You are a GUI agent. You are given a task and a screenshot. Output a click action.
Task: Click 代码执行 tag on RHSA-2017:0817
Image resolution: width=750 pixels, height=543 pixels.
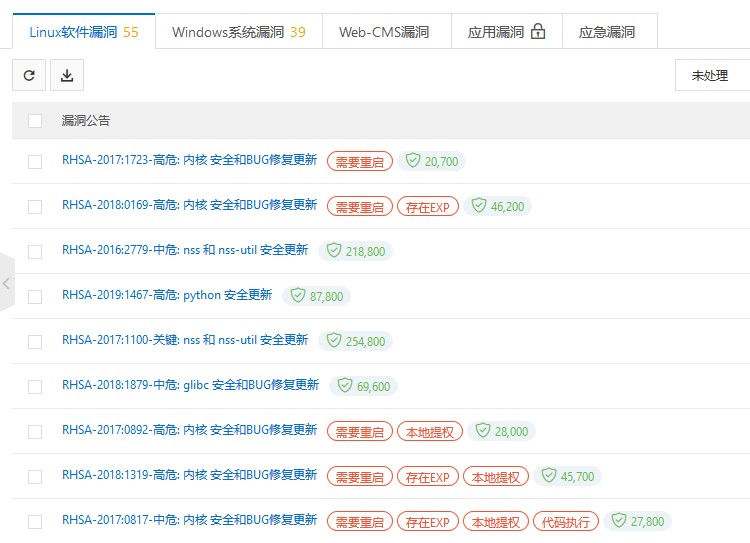pos(566,521)
